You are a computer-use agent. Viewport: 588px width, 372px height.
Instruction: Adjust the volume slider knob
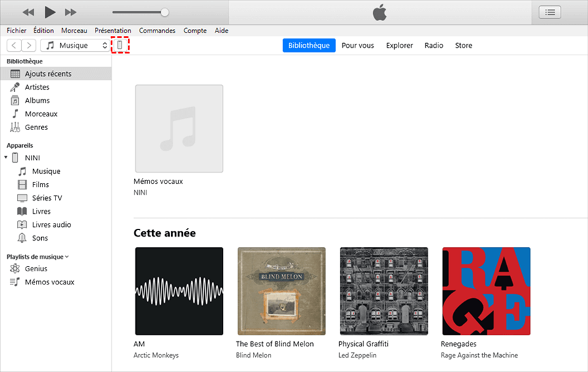coord(165,12)
